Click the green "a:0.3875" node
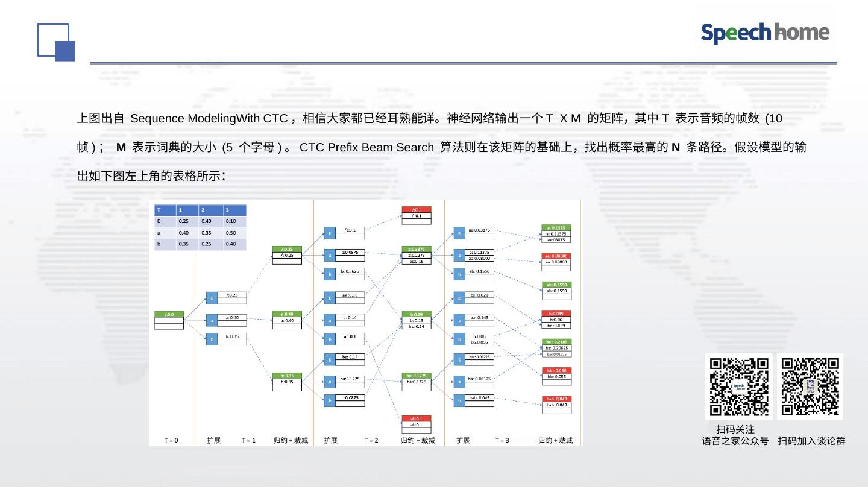Screen dimensions: 868x489 click(417, 248)
